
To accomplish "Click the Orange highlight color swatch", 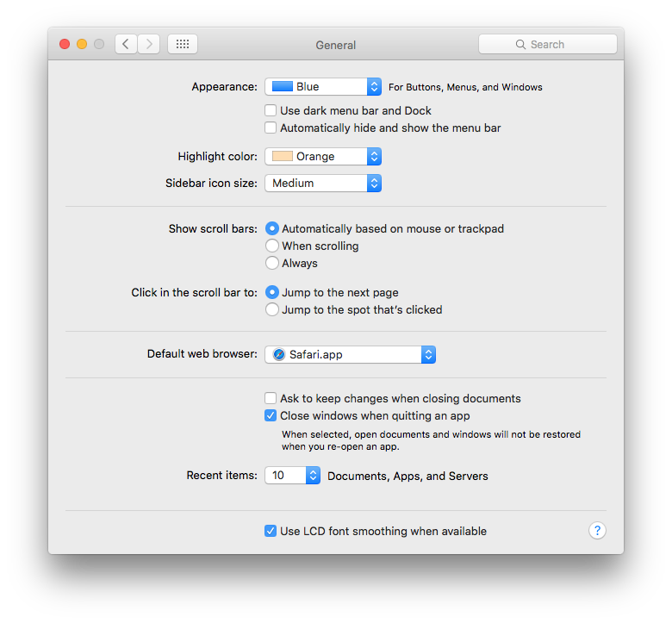I will point(283,156).
